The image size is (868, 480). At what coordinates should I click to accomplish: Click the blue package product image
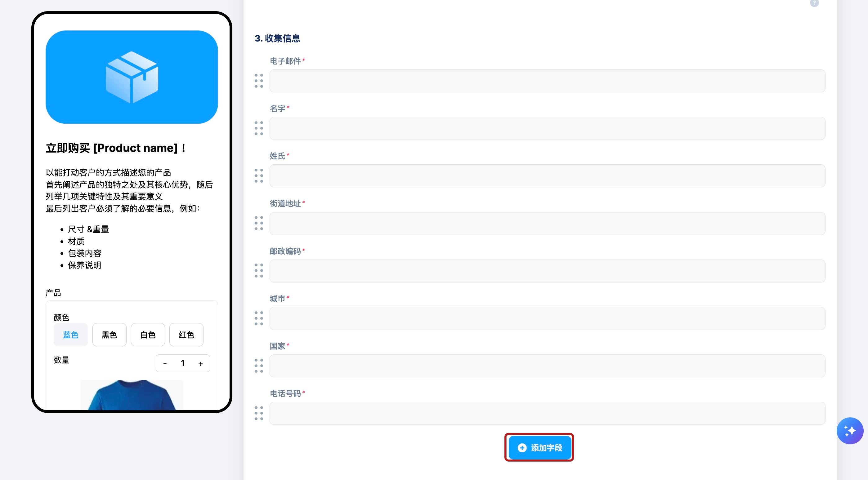click(x=132, y=77)
